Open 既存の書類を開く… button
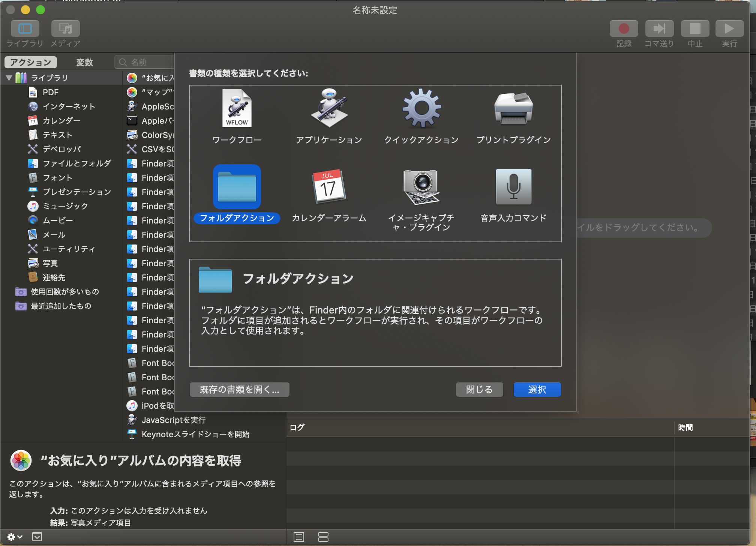This screenshot has height=546, width=756. tap(239, 390)
